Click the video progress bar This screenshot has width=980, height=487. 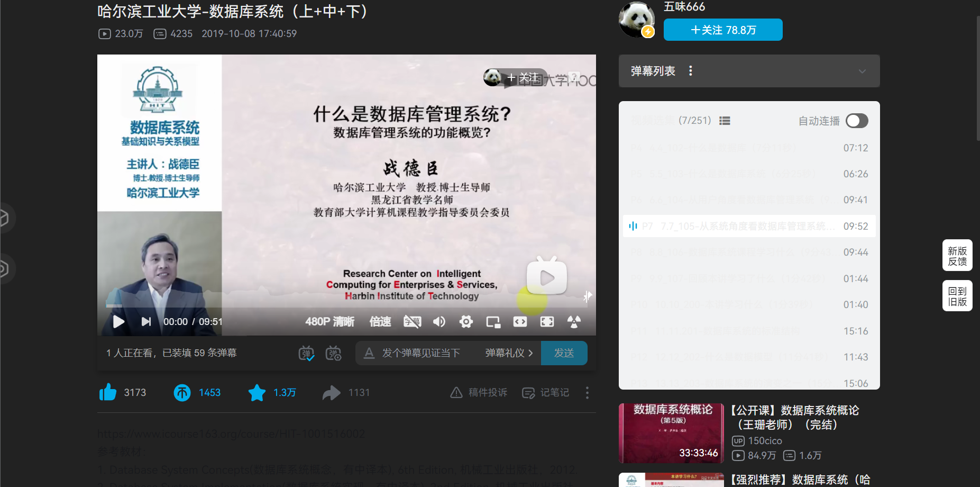[346, 305]
